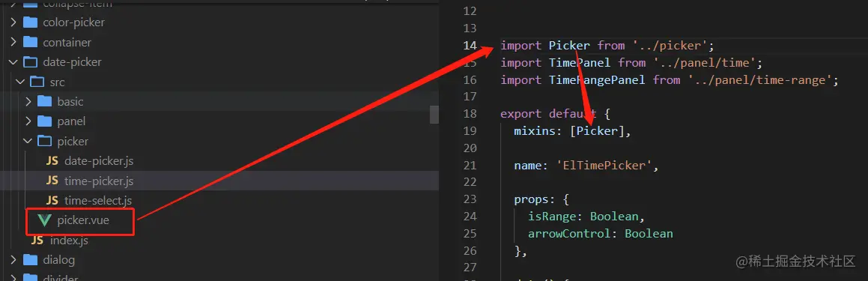Click the JS icon beside index.js
The image size is (868, 281).
point(37,241)
